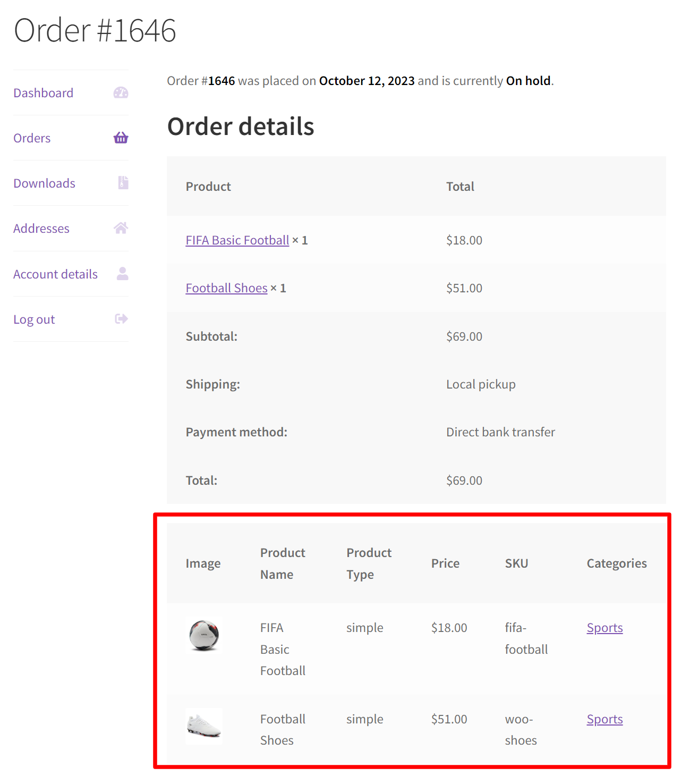
Task: Open the Football Shoes product link
Action: coord(226,288)
